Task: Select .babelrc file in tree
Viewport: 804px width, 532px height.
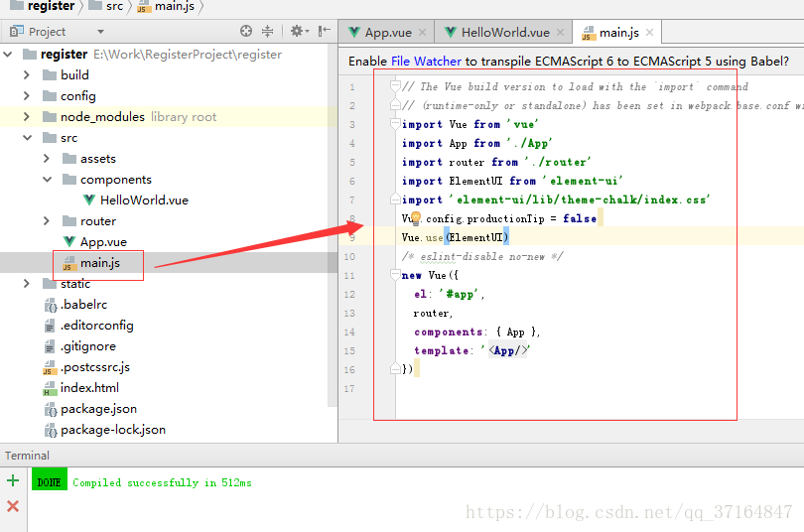Action: (x=83, y=305)
